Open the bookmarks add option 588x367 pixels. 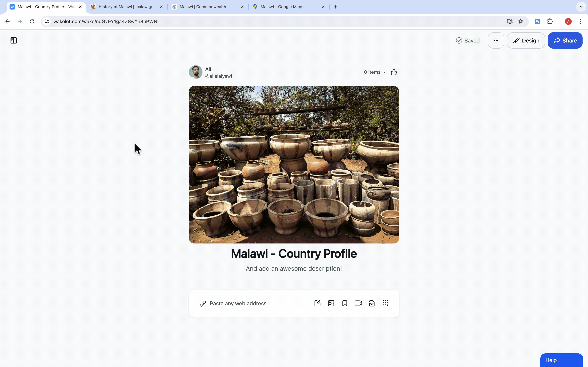click(345, 303)
